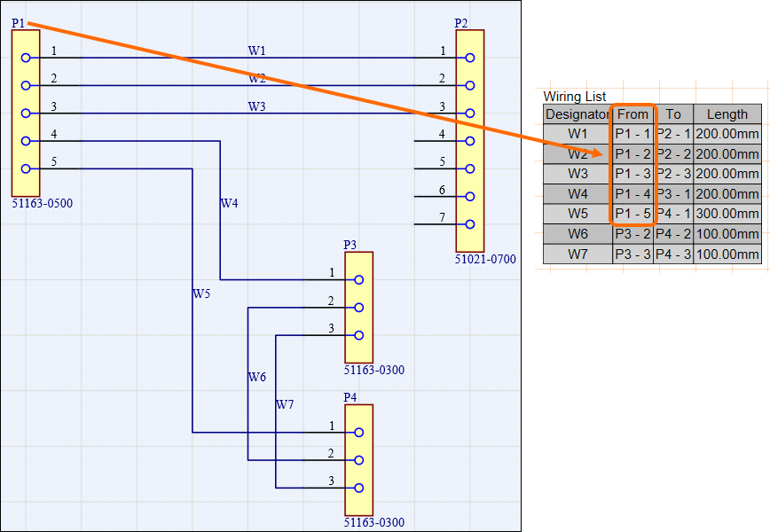770x532 pixels.
Task: Click pin 3 circle on connector P3
Action: 359,335
